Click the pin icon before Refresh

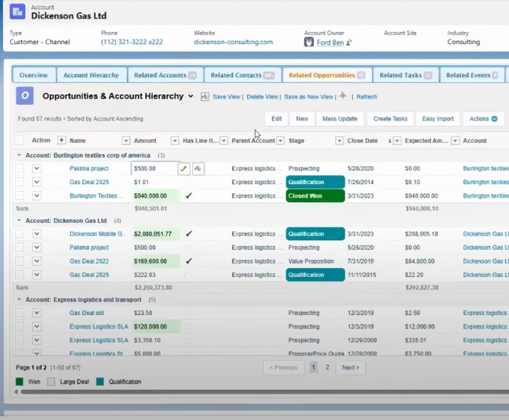[x=343, y=96]
